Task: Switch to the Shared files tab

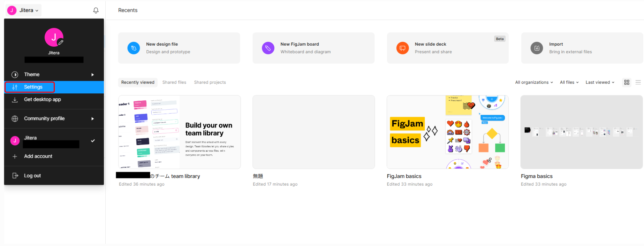Action: tap(174, 82)
